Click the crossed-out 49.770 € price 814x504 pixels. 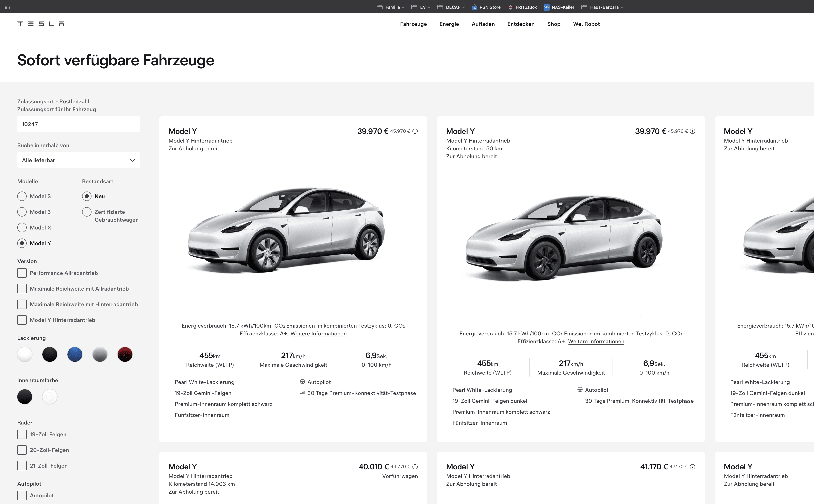point(400,467)
